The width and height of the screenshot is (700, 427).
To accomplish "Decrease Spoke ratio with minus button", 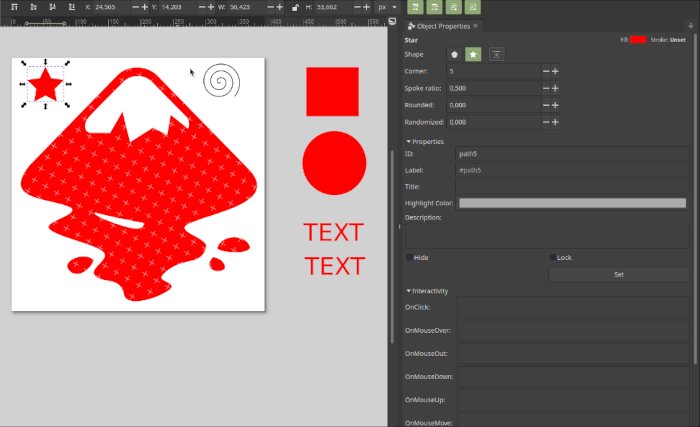I will (x=546, y=88).
